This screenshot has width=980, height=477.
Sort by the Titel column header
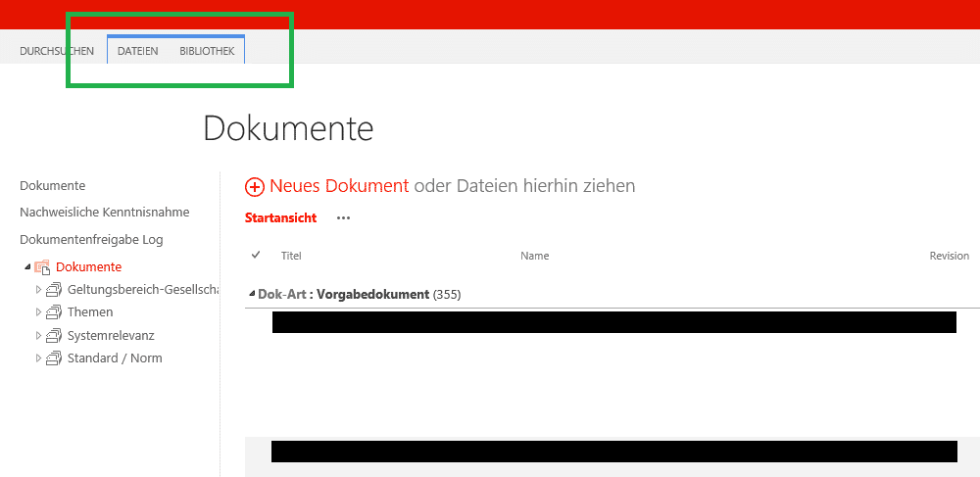pyautogui.click(x=291, y=256)
